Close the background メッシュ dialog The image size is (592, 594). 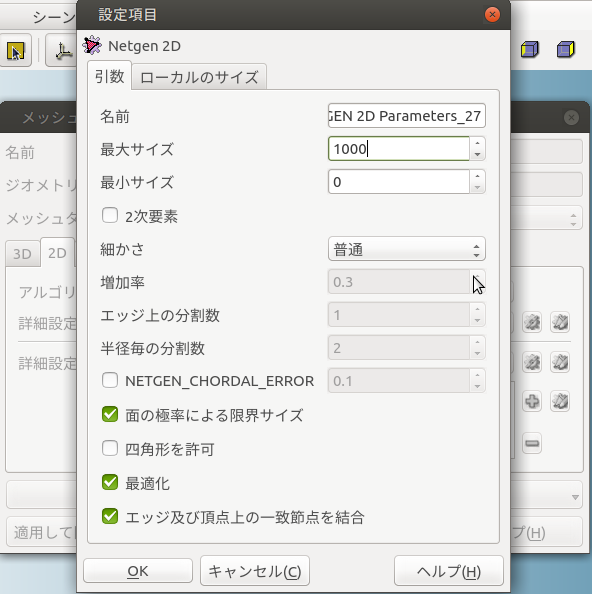coord(571,117)
